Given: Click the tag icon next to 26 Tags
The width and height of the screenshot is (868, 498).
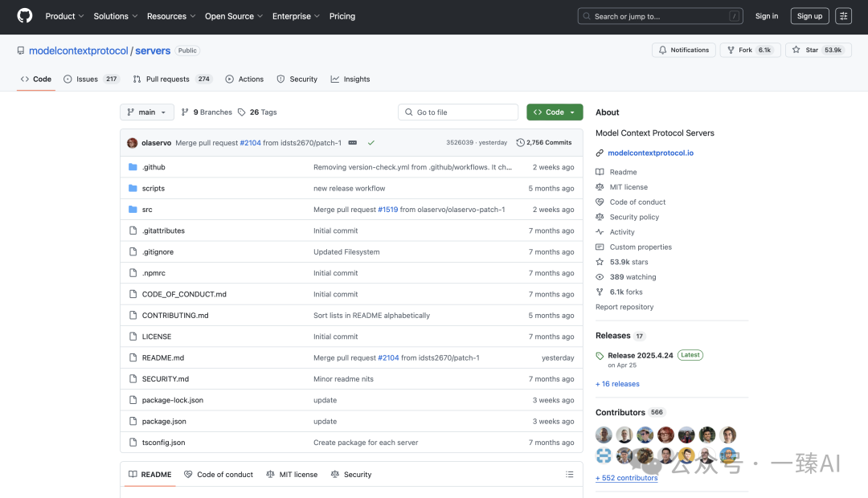Looking at the screenshot, I should coord(241,112).
